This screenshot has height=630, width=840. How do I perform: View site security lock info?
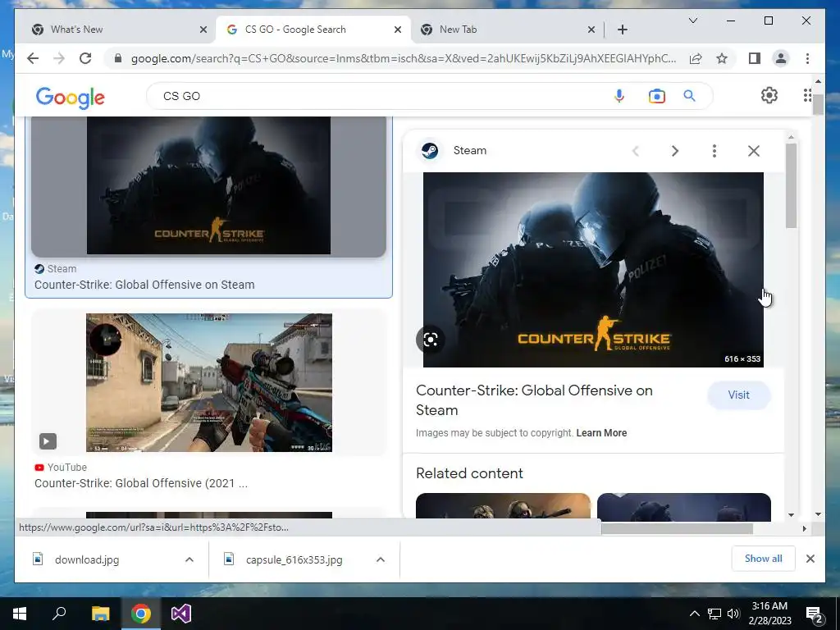pyautogui.click(x=118, y=58)
